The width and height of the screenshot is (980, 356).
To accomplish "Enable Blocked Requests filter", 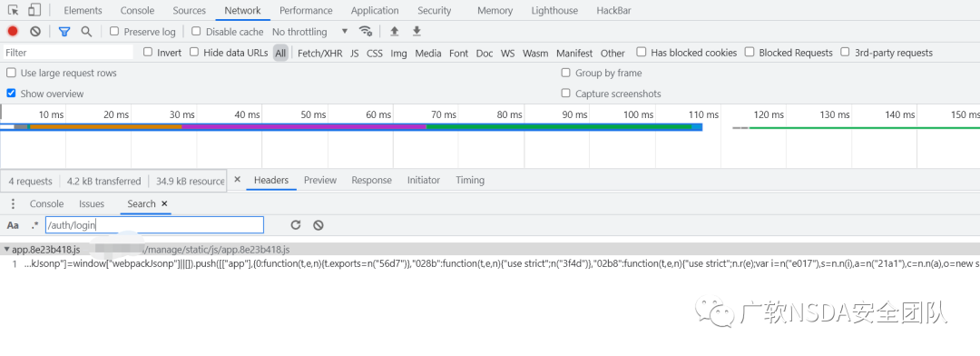I will 750,53.
